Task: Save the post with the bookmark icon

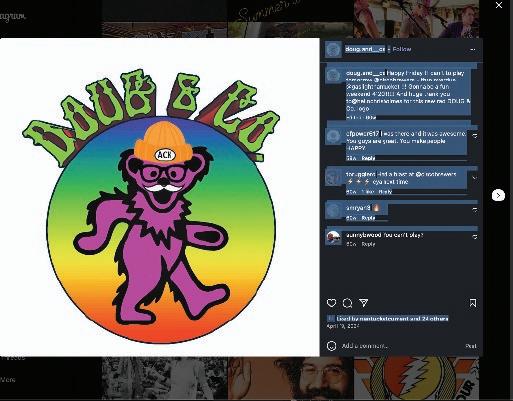Action: (473, 303)
